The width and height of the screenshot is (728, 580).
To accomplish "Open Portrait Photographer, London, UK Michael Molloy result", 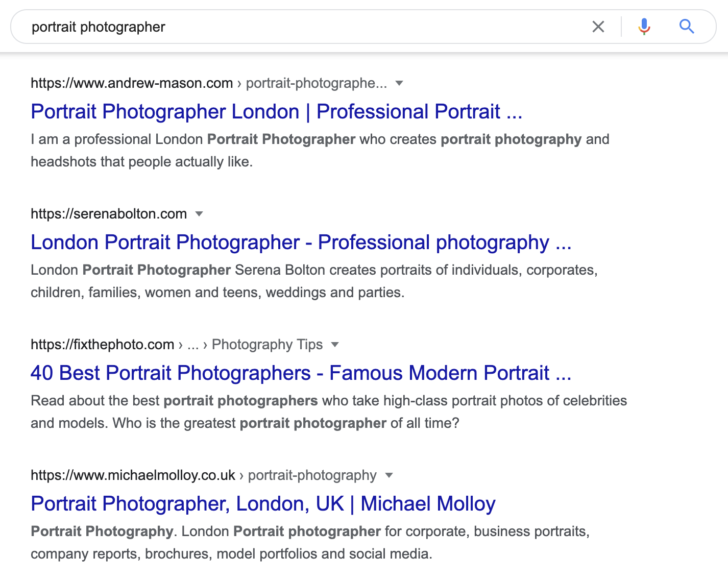I will 263,503.
